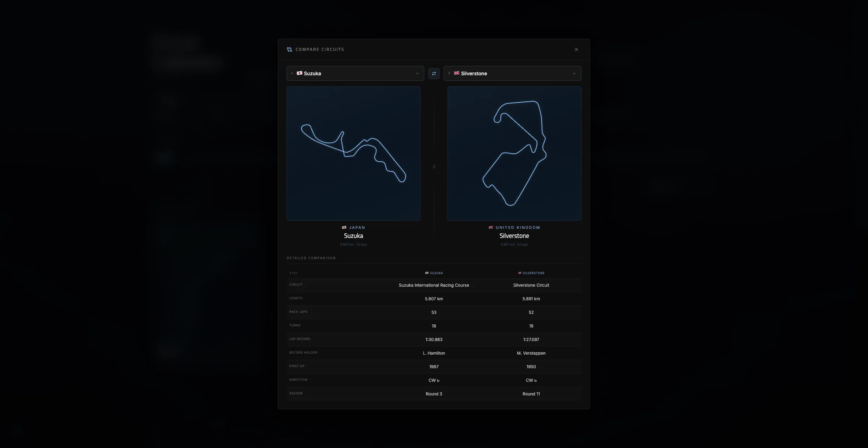Click the DIRECTION row label
868x448 pixels.
pos(298,380)
